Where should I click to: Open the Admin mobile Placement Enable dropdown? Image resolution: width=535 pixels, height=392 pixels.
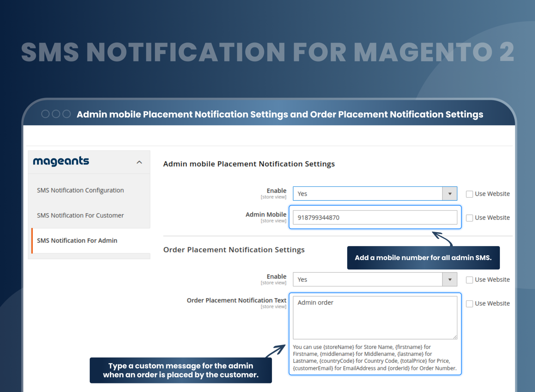tap(375, 194)
